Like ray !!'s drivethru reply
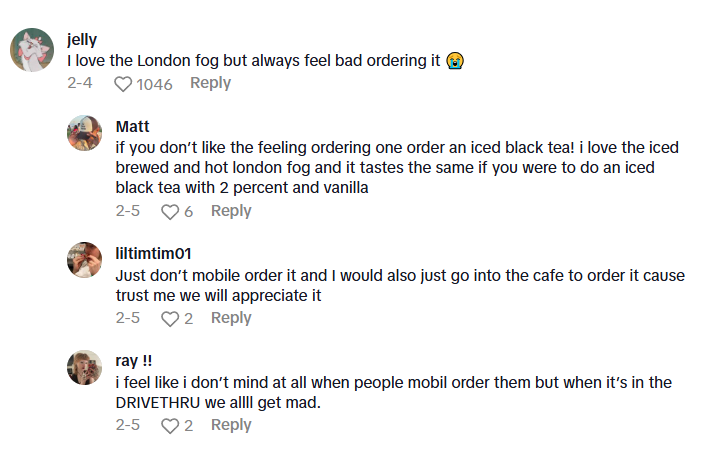 tap(170, 426)
